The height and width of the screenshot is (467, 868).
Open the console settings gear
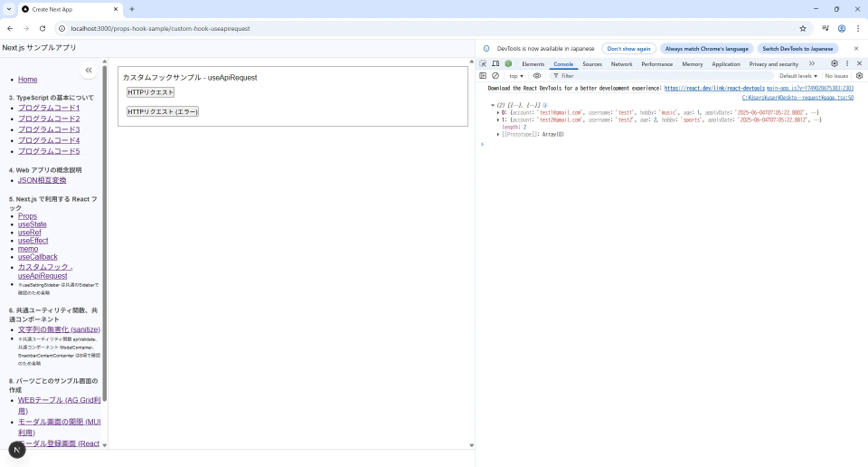(x=859, y=75)
